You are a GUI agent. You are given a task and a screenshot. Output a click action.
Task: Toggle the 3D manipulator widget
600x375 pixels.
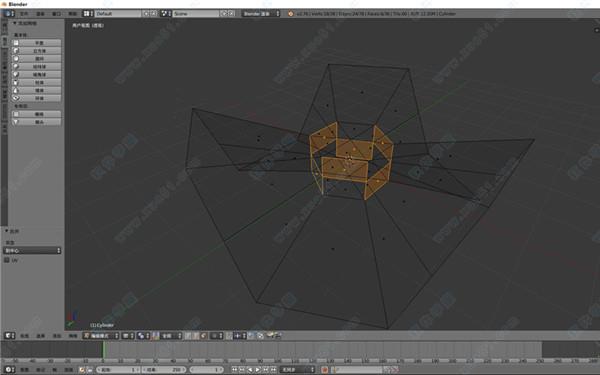pyautogui.click(x=155, y=336)
